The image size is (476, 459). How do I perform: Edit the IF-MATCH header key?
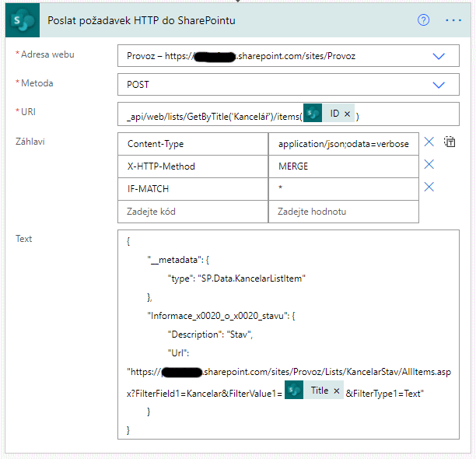[193, 189]
